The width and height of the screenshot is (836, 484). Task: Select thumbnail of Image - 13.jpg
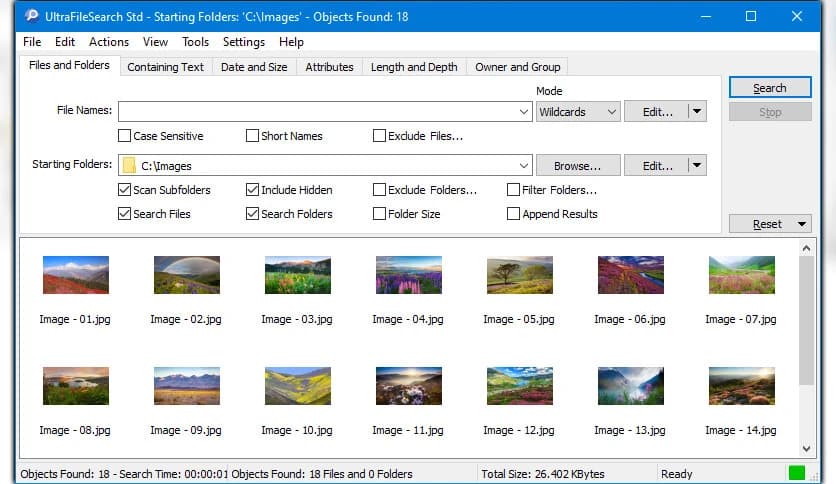pyautogui.click(x=631, y=386)
